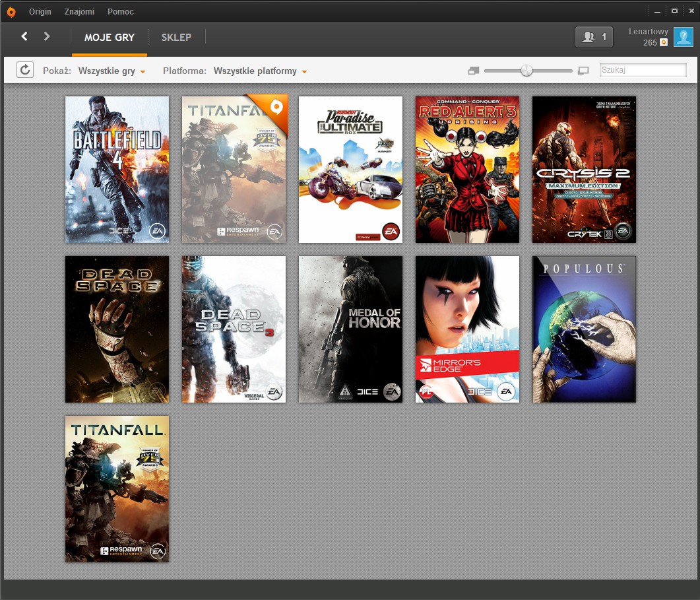This screenshot has height=600, width=700.
Task: Select the small tiles view icon
Action: click(x=474, y=71)
